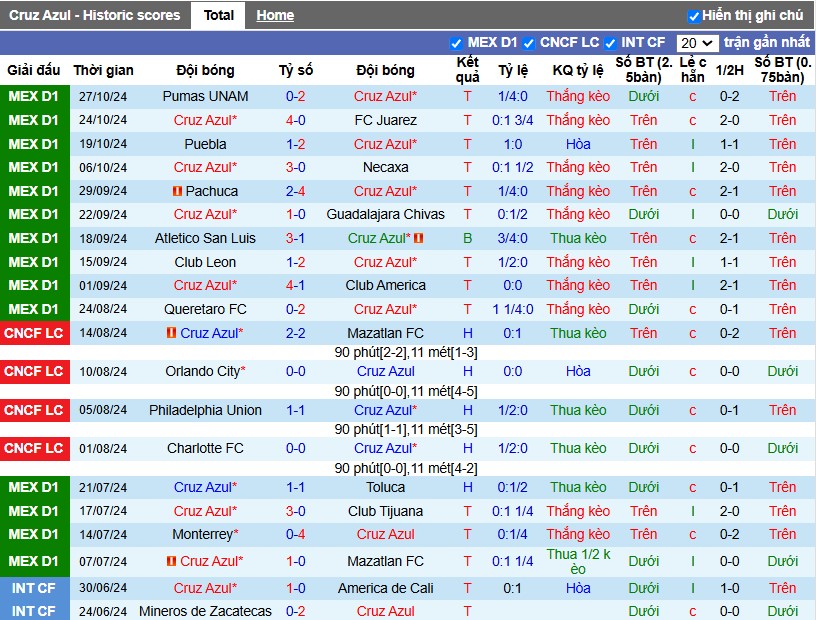This screenshot has height=620, width=816.
Task: Click Cruz Azul in the Toluca row
Action: pyautogui.click(x=205, y=487)
